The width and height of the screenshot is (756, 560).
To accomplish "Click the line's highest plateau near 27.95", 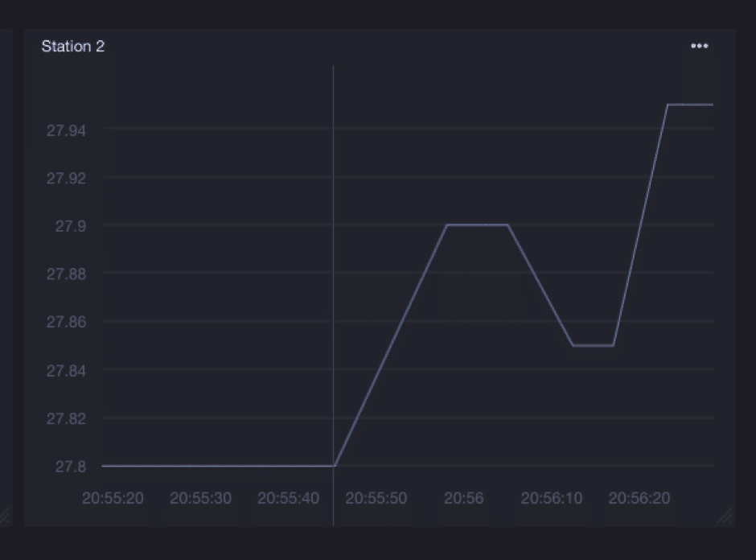I will coord(689,105).
